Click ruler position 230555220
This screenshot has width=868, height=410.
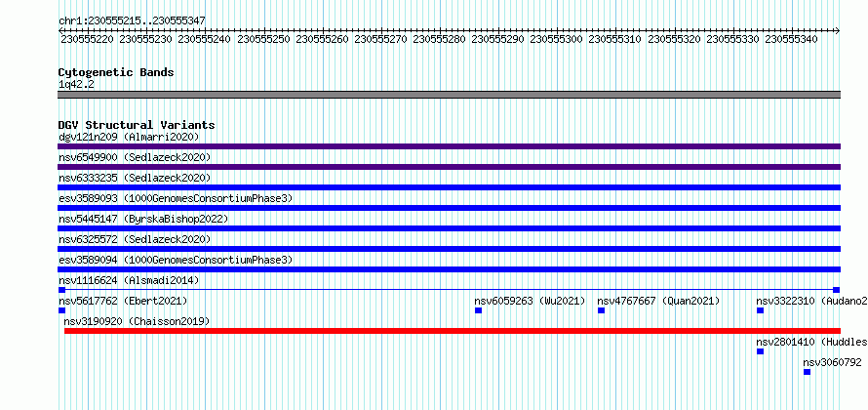(x=87, y=39)
